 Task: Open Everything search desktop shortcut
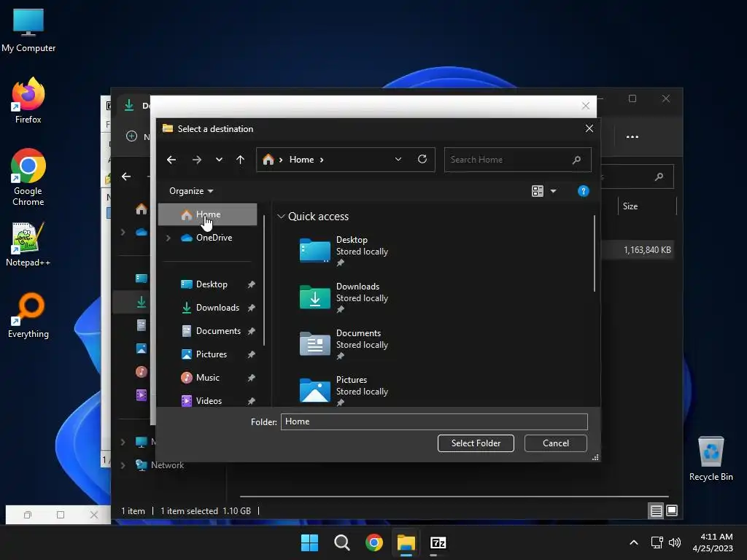28,315
